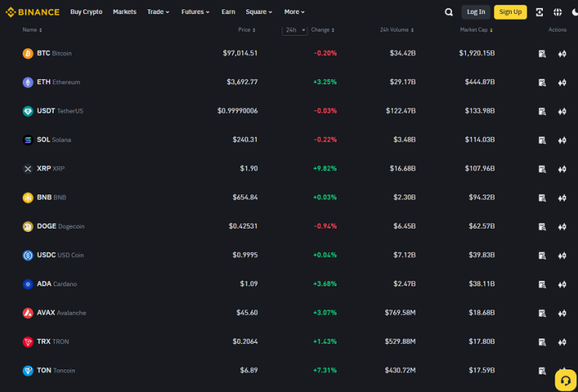Screen dimensions: 578x392
Task: Open the Toncoin coin logo
Action: pyautogui.click(x=28, y=371)
